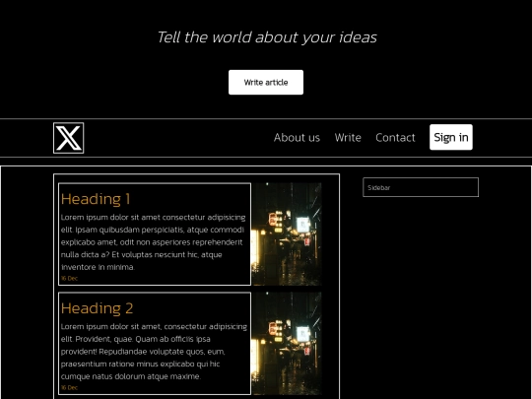Viewport: 532px width, 399px height.
Task: Click the Heading 1 Lorem ipsum paragraph
Action: [x=154, y=242]
